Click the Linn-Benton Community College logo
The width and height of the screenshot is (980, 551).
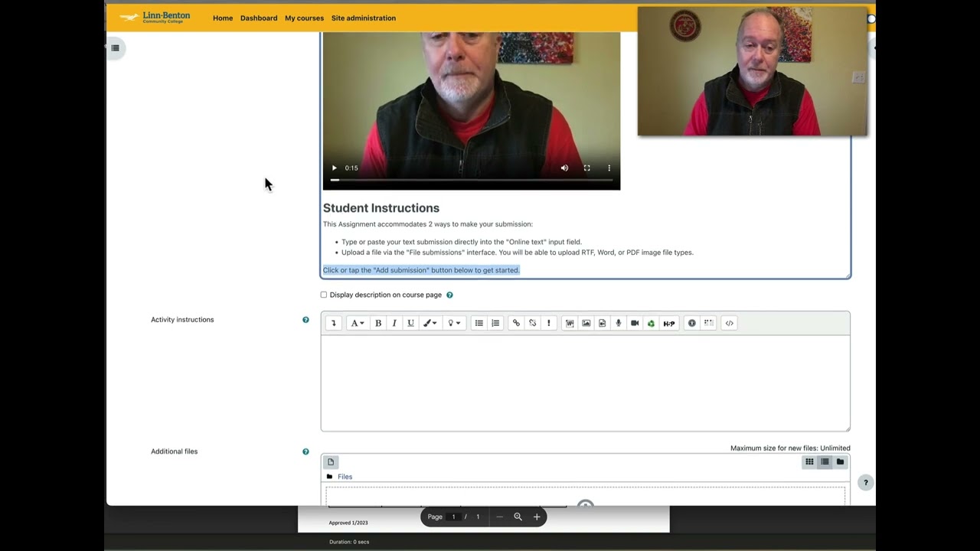pos(155,17)
